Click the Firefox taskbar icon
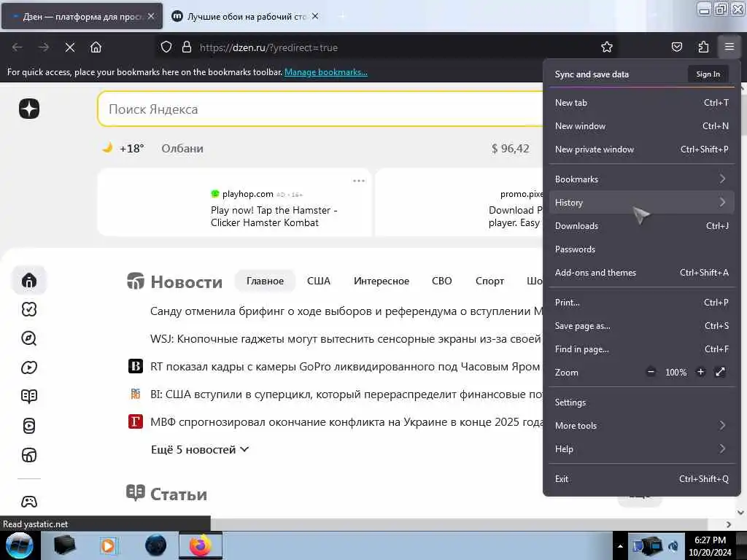747x560 pixels. 201,545
